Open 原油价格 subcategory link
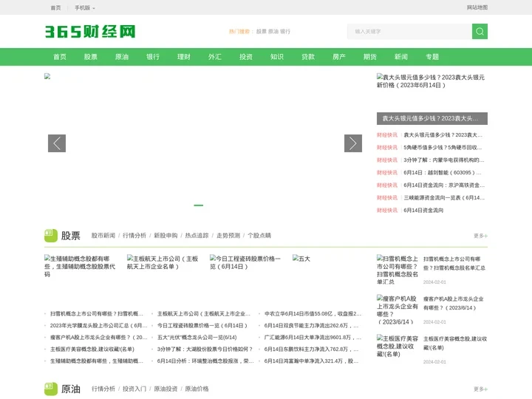This screenshot has width=532, height=399. pos(197,389)
